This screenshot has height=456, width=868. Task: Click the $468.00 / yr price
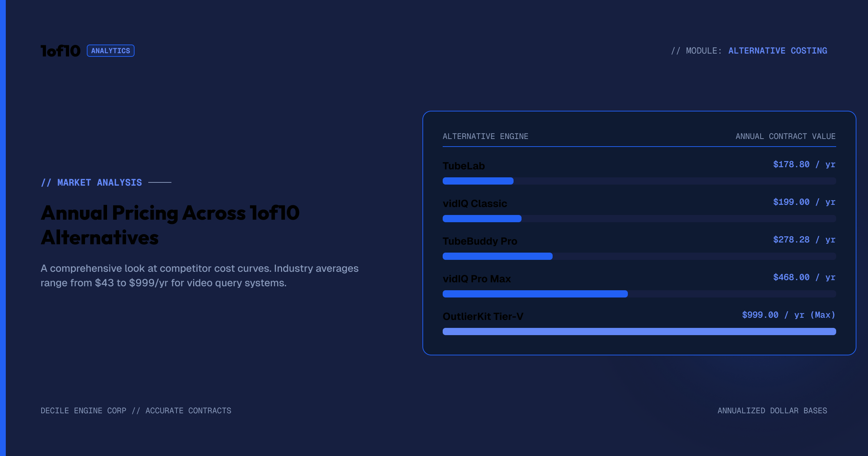coord(804,277)
